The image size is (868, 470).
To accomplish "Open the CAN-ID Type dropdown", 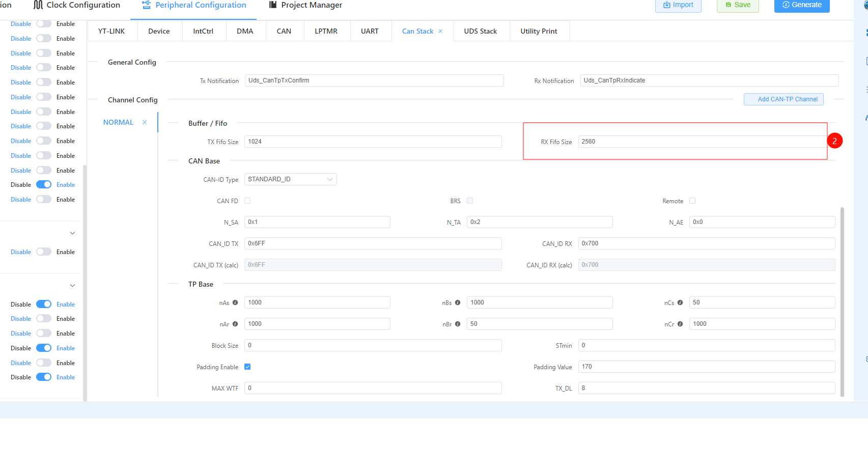I will 290,179.
